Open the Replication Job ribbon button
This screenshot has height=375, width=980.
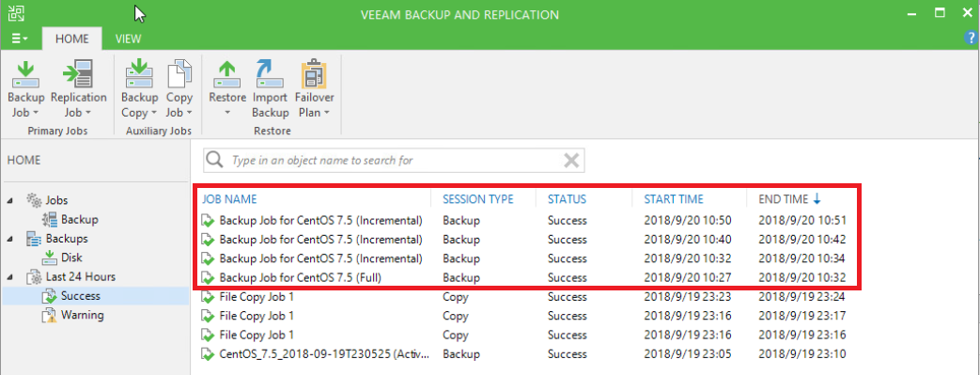(x=79, y=89)
